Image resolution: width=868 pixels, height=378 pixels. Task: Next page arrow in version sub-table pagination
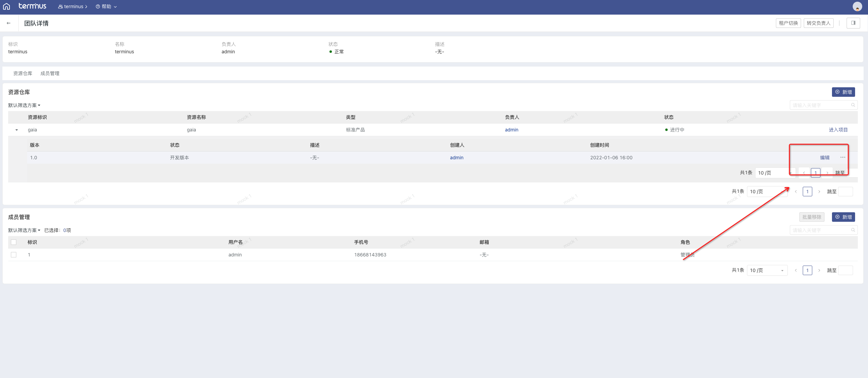click(x=827, y=173)
